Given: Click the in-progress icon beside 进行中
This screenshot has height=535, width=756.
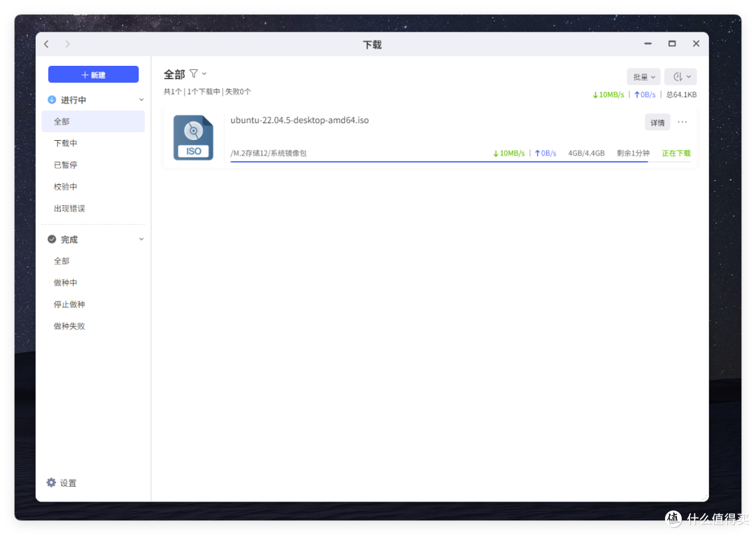Looking at the screenshot, I should (x=51, y=99).
